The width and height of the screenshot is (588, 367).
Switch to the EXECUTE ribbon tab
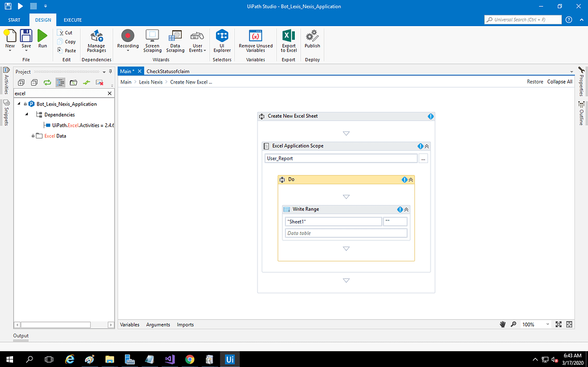coord(72,20)
